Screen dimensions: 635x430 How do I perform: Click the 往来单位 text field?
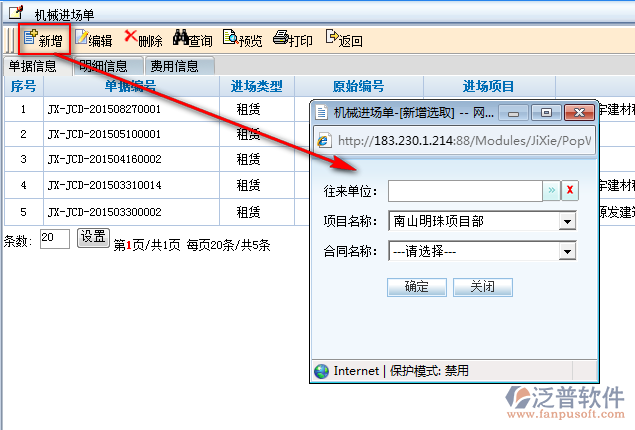pyautogui.click(x=465, y=191)
